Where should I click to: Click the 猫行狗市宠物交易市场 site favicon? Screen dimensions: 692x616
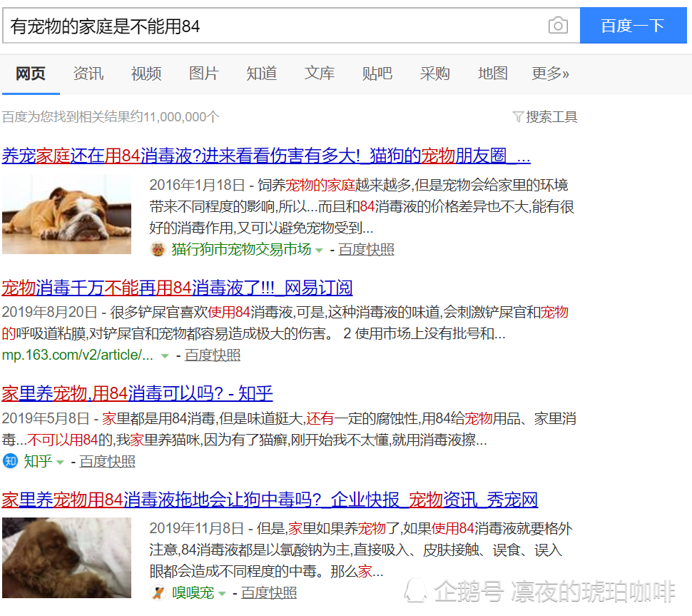point(158,250)
